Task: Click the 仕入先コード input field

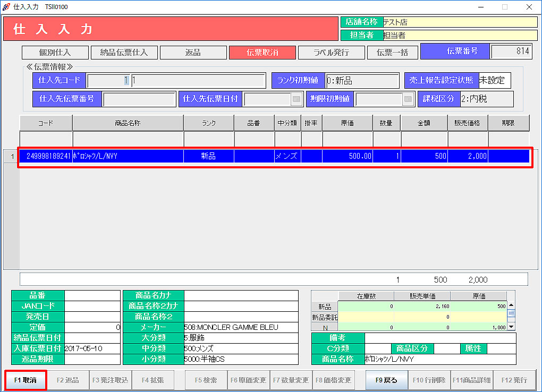Action: (109, 81)
